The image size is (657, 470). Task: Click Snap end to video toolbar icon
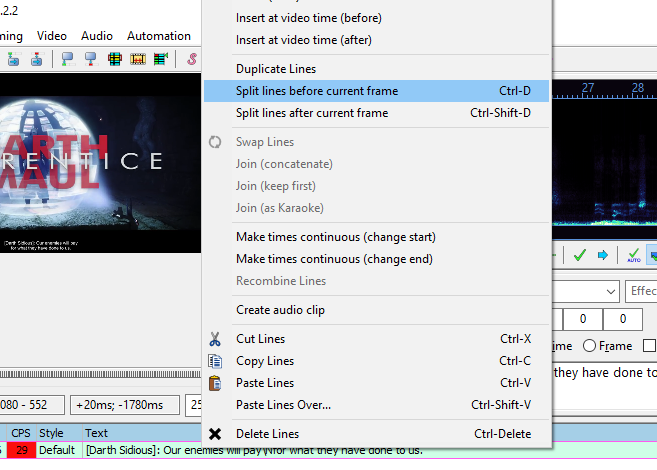[91, 59]
